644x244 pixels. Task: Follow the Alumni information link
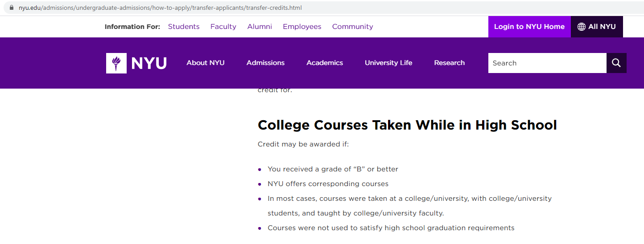tap(260, 27)
